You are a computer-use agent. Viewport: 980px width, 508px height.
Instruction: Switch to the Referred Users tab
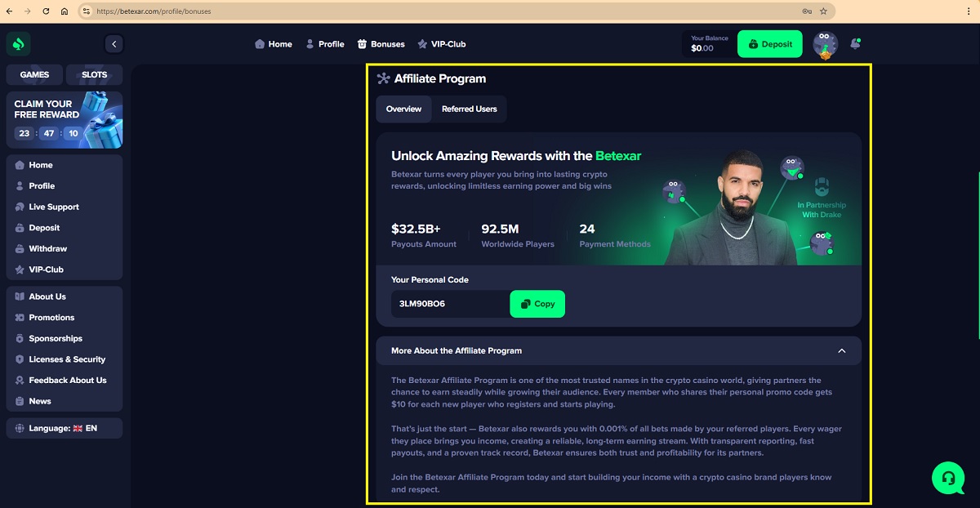point(470,109)
